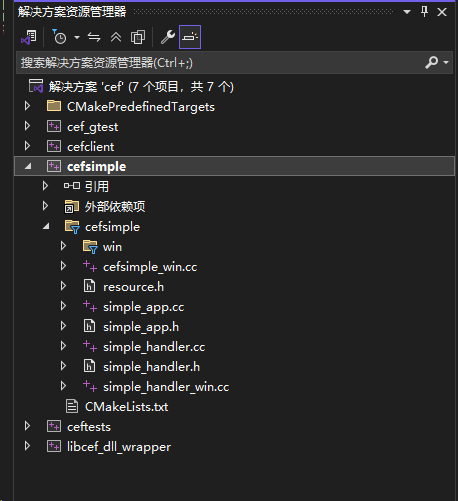Viewport: 458px width, 501px height.
Task: Click the cefsimple filter folder icon
Action: point(72,227)
